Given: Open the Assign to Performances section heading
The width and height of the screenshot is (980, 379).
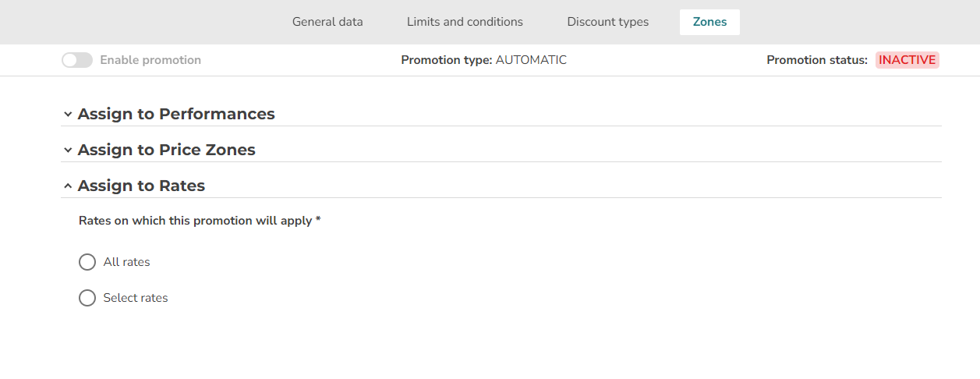Looking at the screenshot, I should pos(176,114).
